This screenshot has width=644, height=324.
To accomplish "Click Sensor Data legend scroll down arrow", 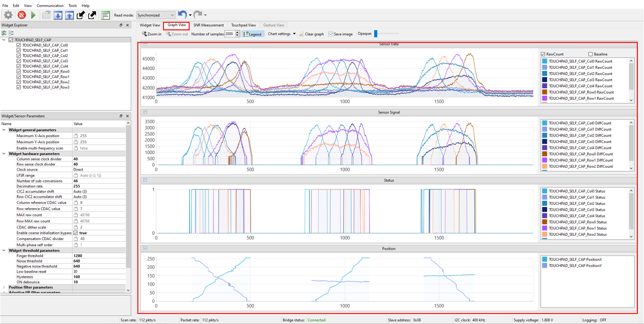I will (631, 100).
